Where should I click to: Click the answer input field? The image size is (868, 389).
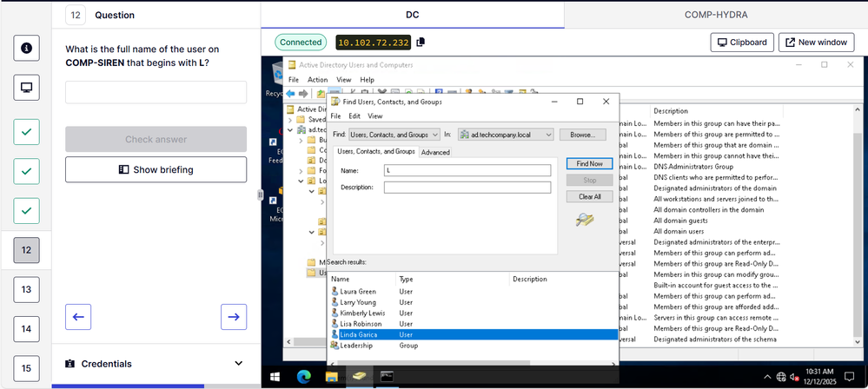[156, 92]
